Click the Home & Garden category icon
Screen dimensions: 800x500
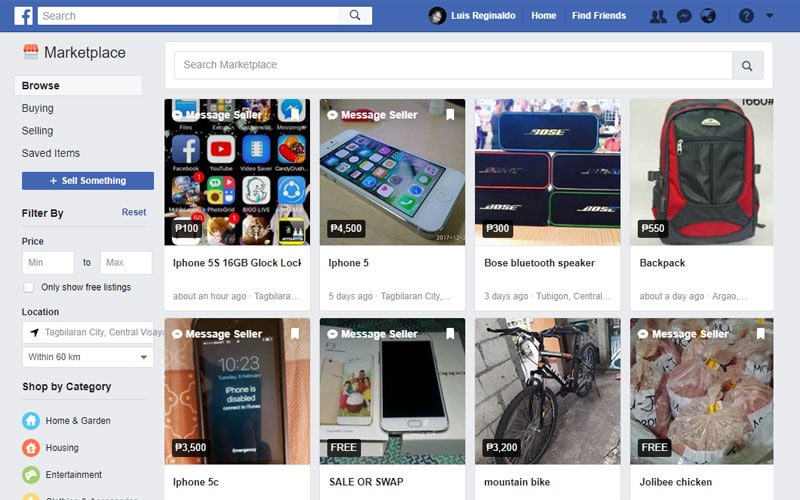pos(31,420)
